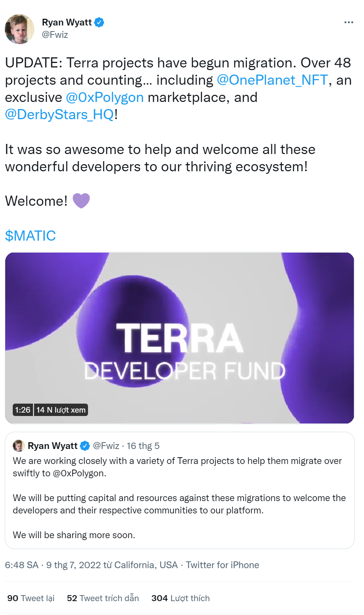
Task: Open quoted tweet's @Fwiz handle
Action: click(106, 446)
